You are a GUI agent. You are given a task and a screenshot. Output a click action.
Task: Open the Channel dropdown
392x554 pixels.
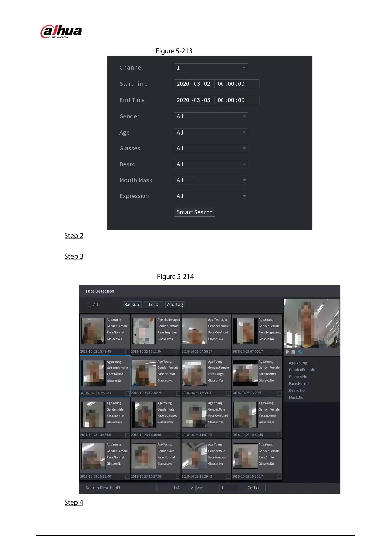[211, 68]
